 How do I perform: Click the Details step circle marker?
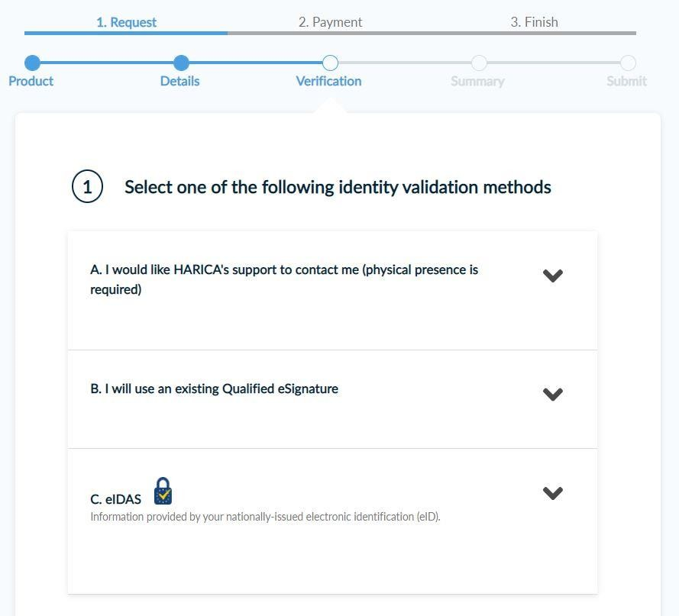tap(181, 63)
